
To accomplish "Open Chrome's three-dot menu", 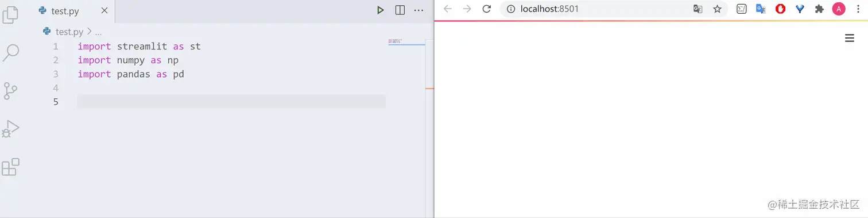I will (858, 9).
